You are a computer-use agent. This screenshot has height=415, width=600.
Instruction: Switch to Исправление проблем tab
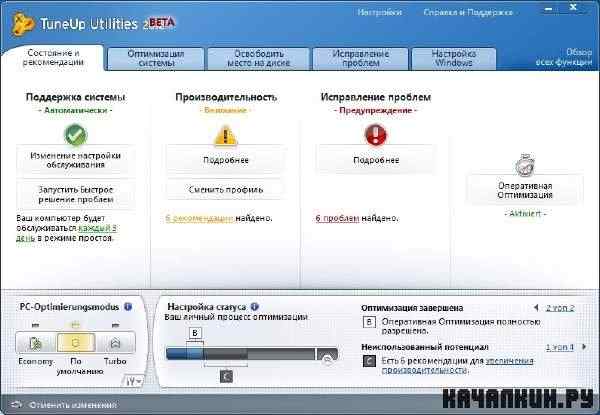point(360,59)
